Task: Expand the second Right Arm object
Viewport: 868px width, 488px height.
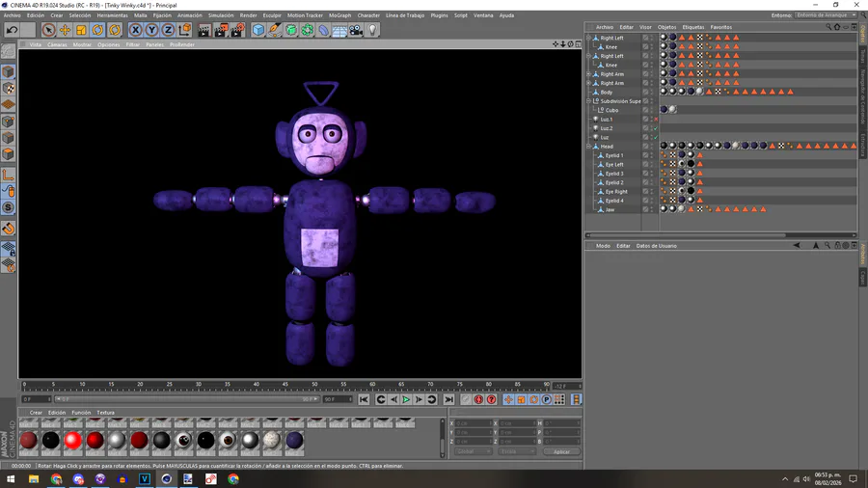Action: pyautogui.click(x=589, y=83)
